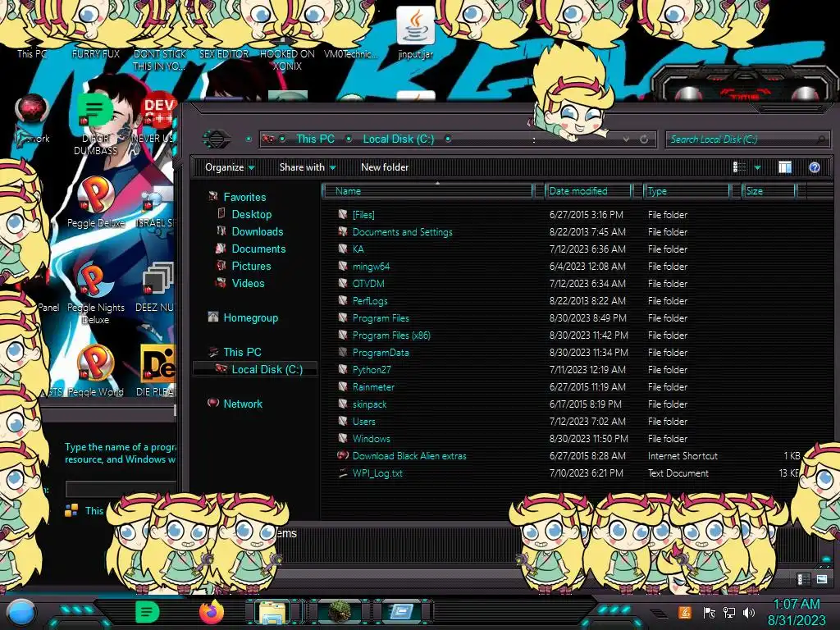
Task: Sort by Size column header
Action: click(769, 190)
